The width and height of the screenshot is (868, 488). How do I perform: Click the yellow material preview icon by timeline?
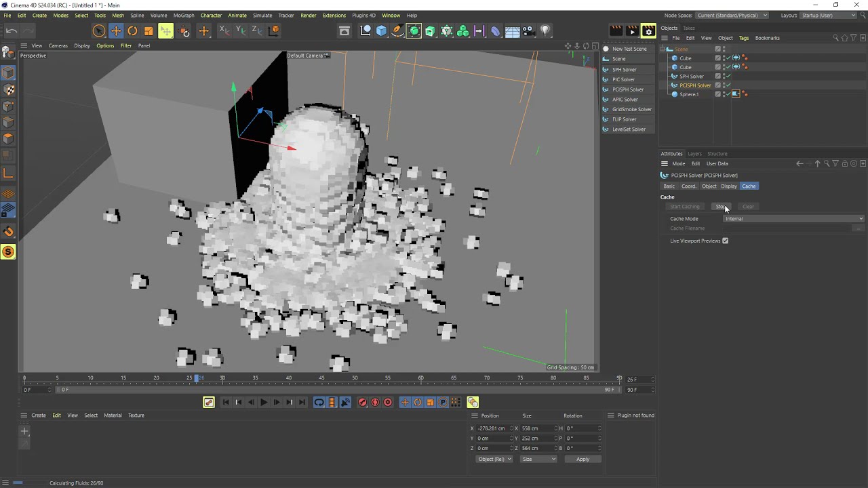pos(473,403)
